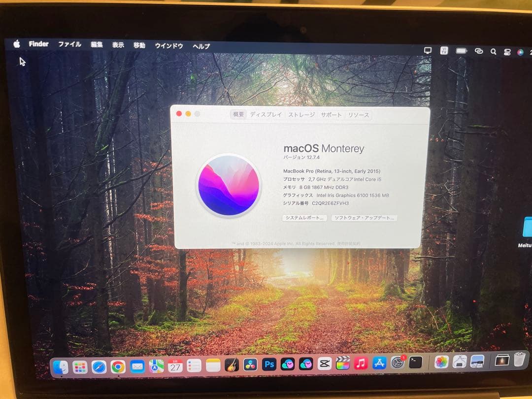Open the ウインドウ menu
The width and height of the screenshot is (532, 399).
click(169, 45)
